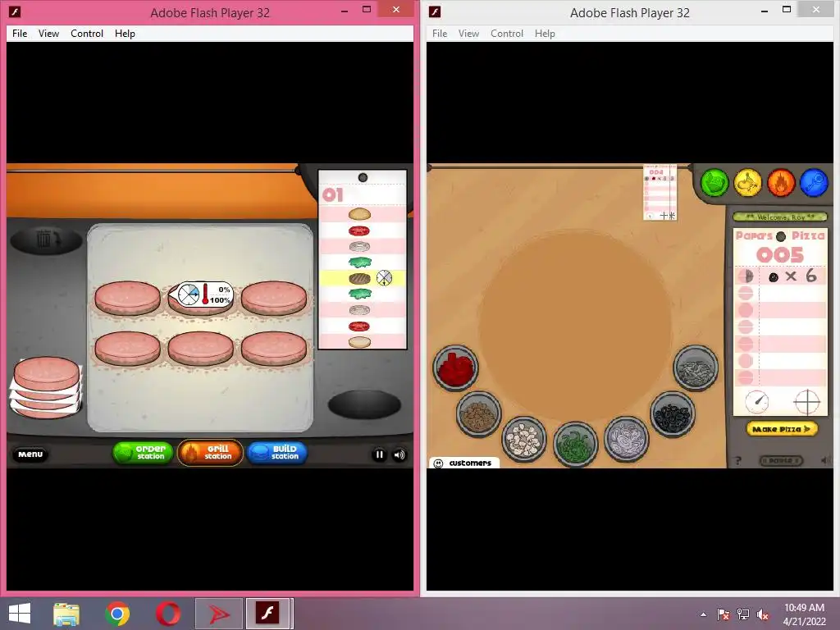Viewport: 840px width, 630px height.
Task: Click the green order station button in the pizza game
Action: pos(714,183)
